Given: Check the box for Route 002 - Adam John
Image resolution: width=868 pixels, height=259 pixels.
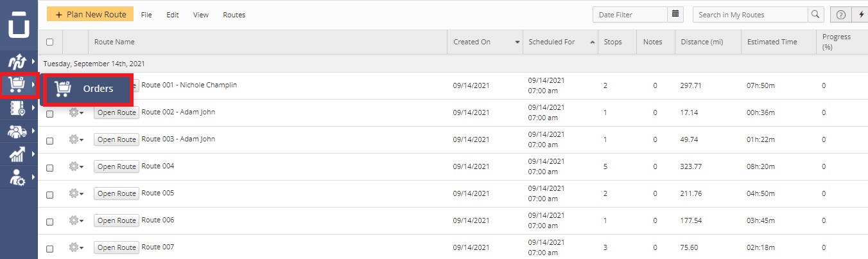Looking at the screenshot, I should click(x=49, y=114).
